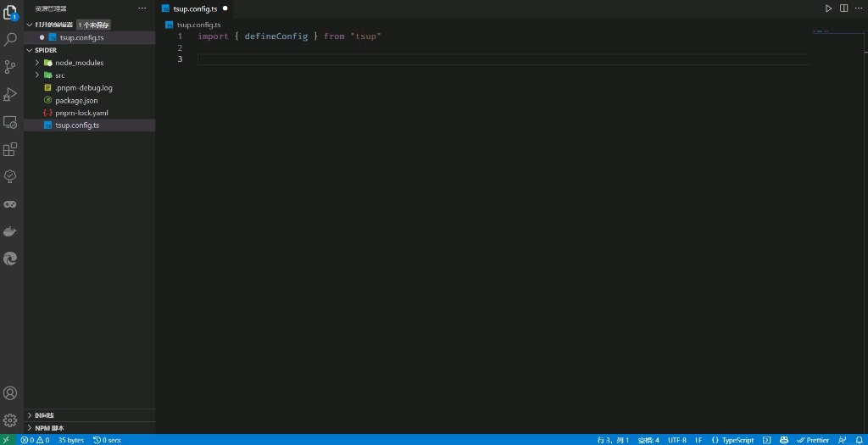The height and width of the screenshot is (445, 868).
Task: Select tsup.config.ts in the open editors list
Action: coord(81,37)
